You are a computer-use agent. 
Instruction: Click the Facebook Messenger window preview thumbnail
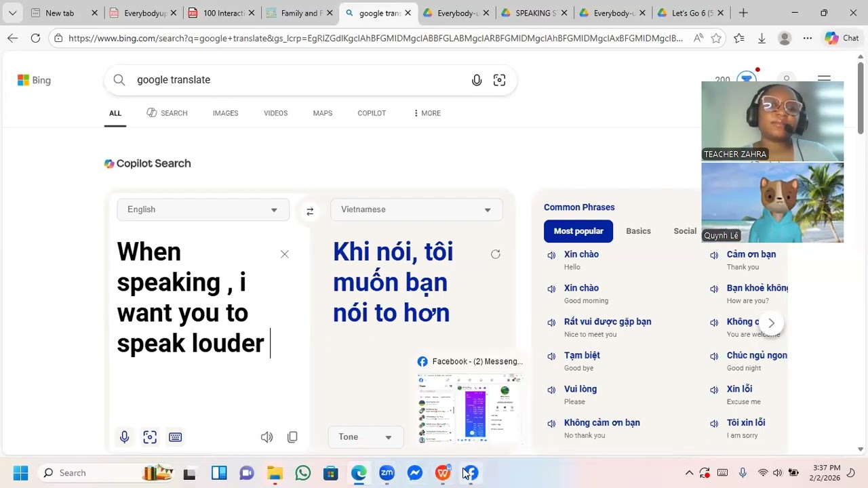(469, 407)
